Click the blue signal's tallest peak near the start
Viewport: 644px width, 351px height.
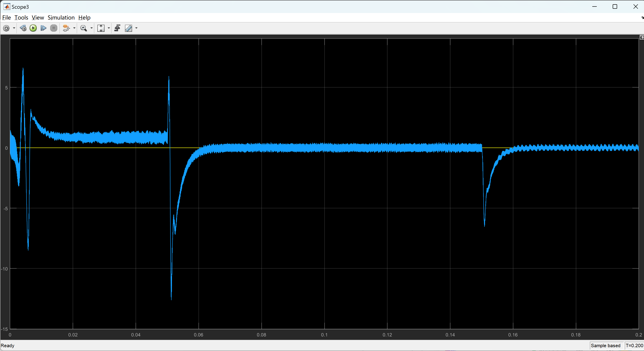[x=23, y=69]
